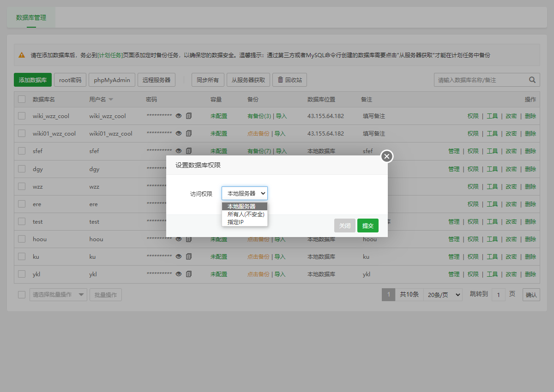This screenshot has height=392, width=554.
Task: Choose 所有人(不安全) from access dropdown
Action: click(245, 214)
